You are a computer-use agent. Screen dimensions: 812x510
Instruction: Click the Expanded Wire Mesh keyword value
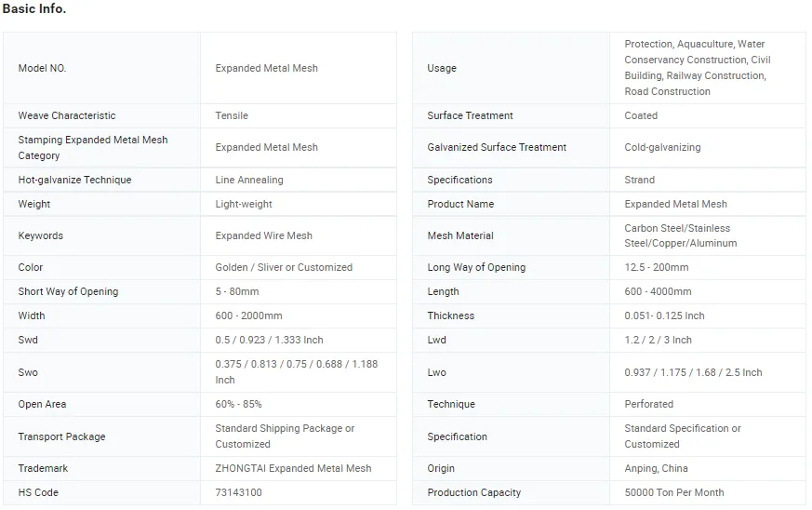point(263,235)
